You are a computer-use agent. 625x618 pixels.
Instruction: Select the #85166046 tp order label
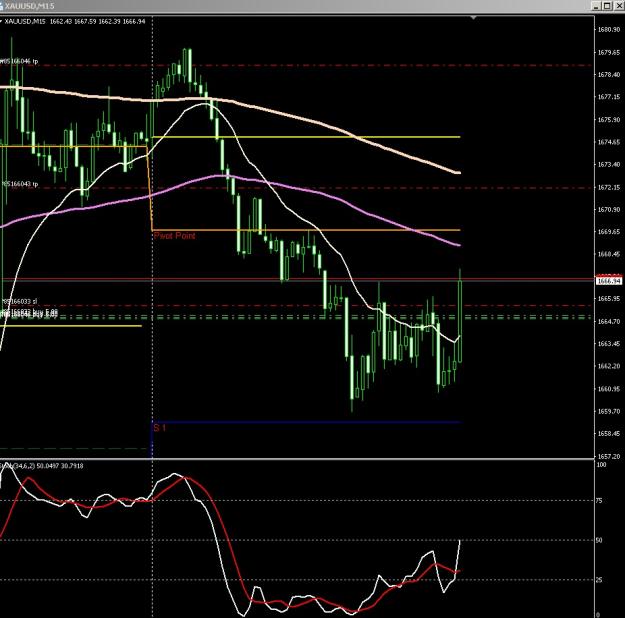(x=19, y=61)
